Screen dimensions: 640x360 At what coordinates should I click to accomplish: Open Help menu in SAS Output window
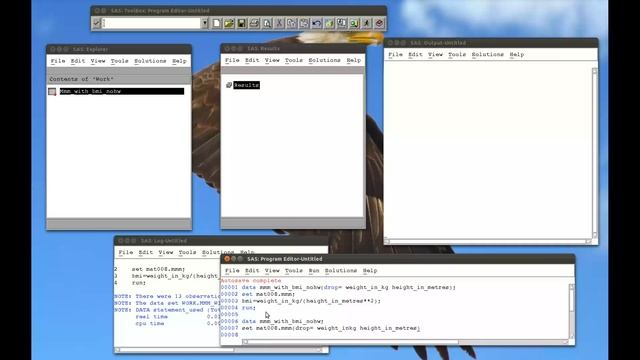click(516, 54)
